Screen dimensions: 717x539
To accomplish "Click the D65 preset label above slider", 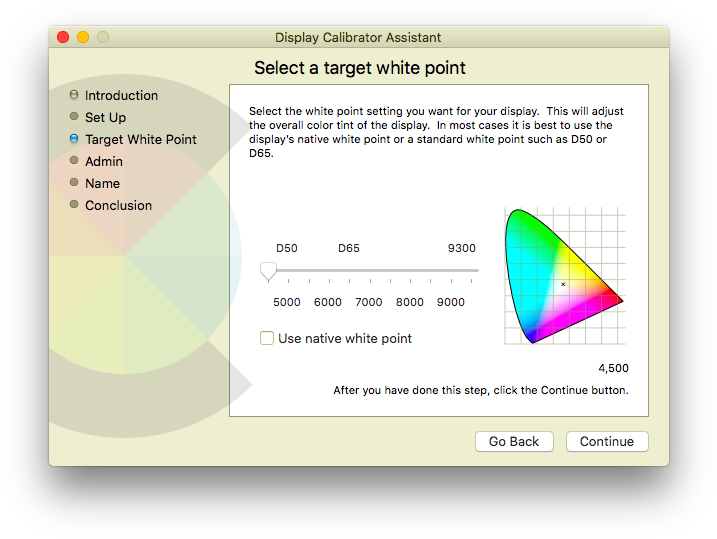I will [349, 248].
